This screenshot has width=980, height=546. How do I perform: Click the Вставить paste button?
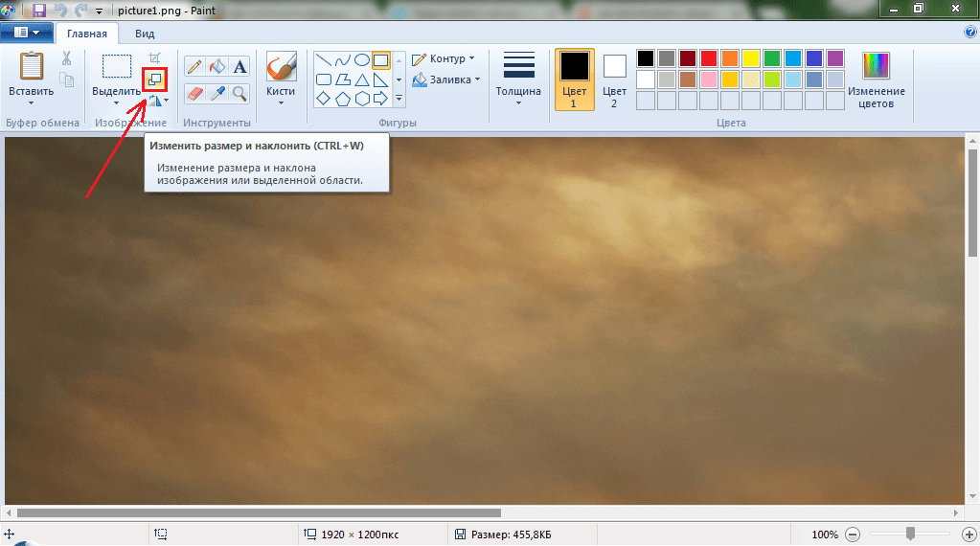pyautogui.click(x=31, y=75)
